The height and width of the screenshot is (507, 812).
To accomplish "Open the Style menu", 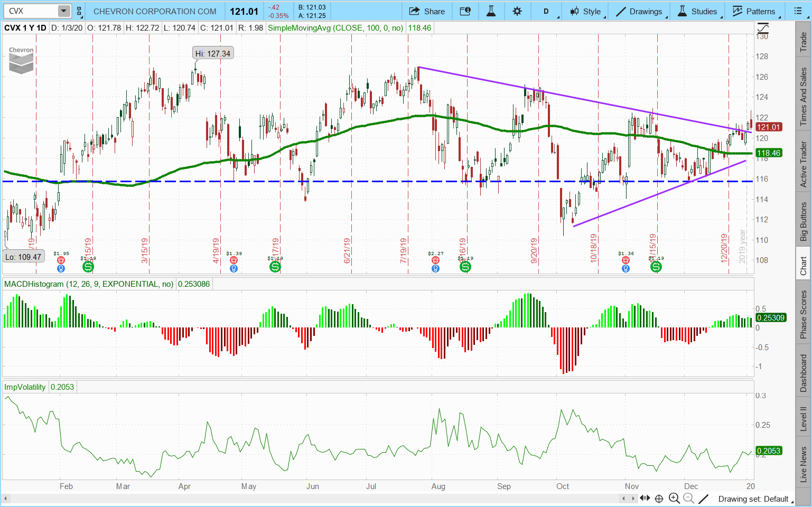I will (x=585, y=11).
